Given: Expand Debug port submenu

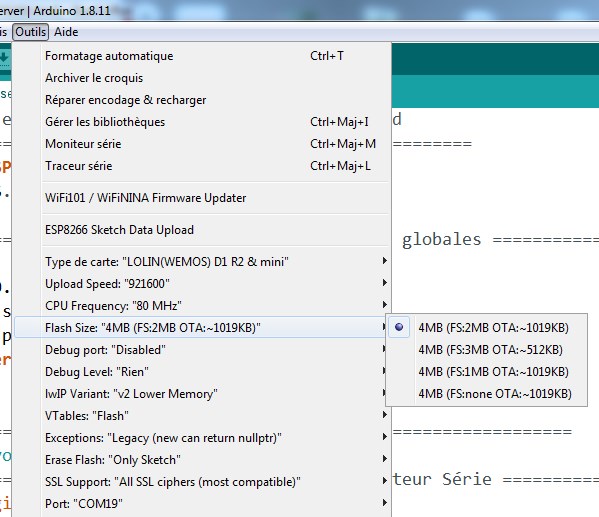Looking at the screenshot, I should pos(201,350).
